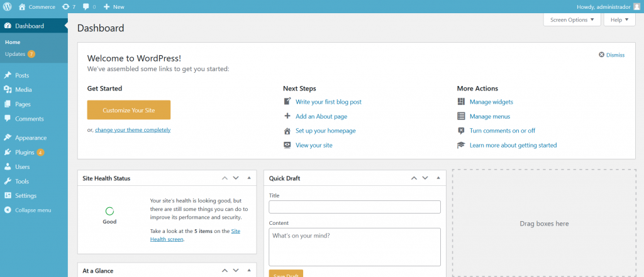
Task: Move Site Health Status box down
Action: point(236,178)
